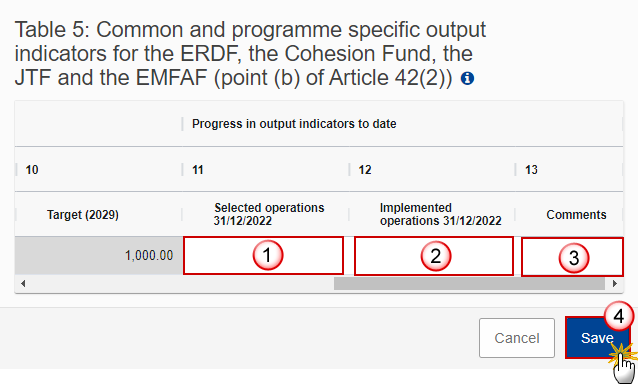The image size is (638, 386).
Task: Focus the Comments input field
Action: 572,257
